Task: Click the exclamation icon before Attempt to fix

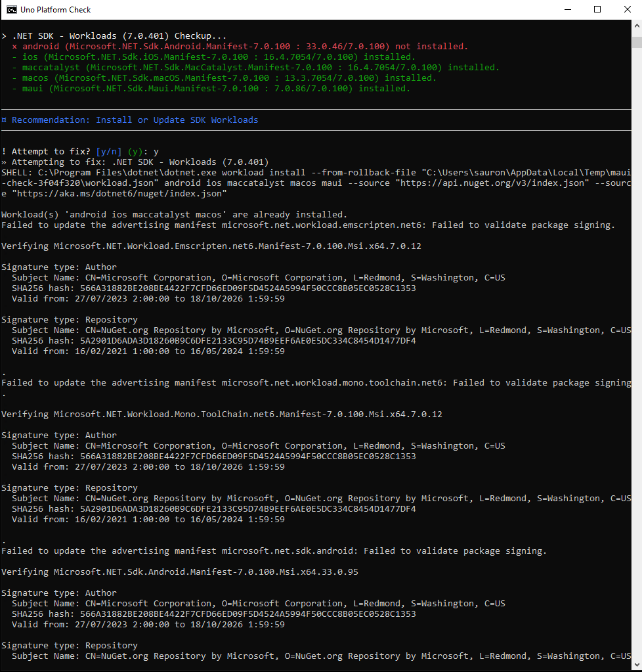Action: coord(5,151)
